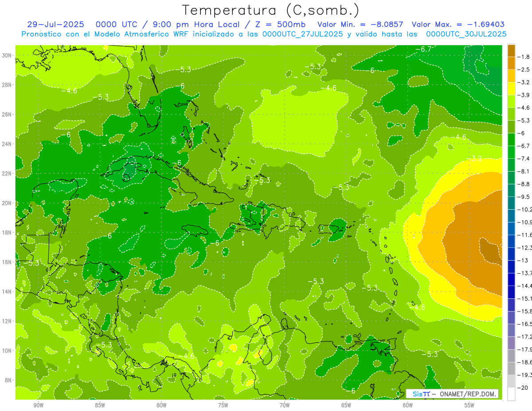This screenshot has width=532, height=411.
Task: Click the '-11.6' legend value
Action: point(524,235)
